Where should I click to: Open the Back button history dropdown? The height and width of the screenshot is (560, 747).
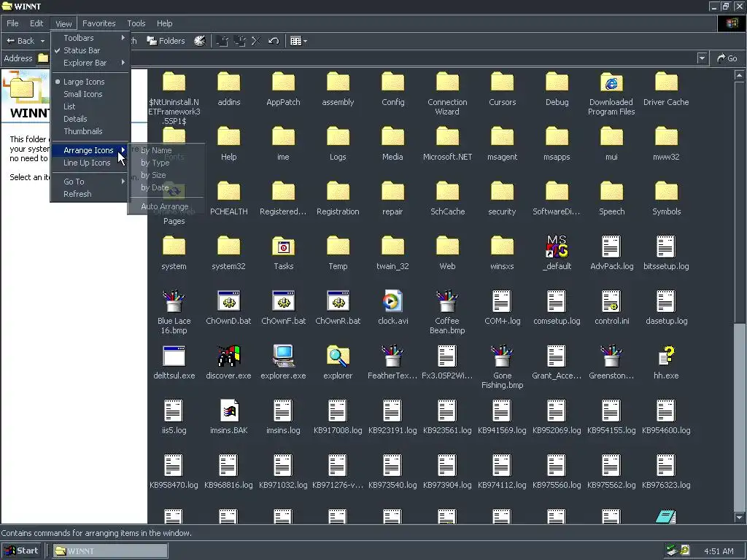tap(42, 41)
